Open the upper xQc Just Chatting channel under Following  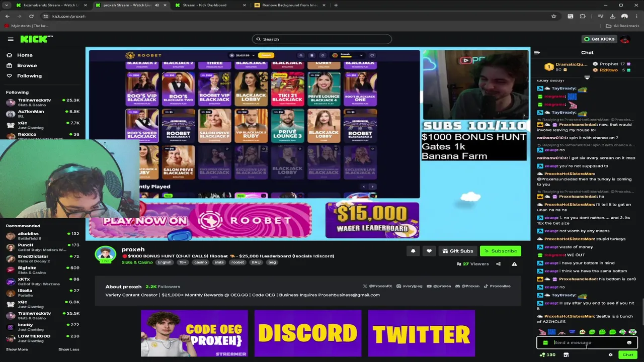click(43, 125)
